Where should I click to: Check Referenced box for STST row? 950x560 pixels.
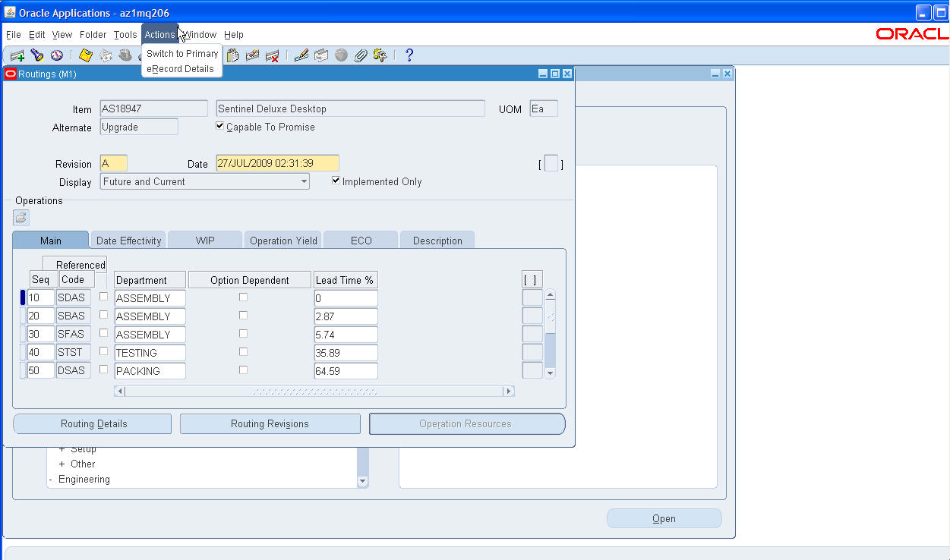click(x=104, y=351)
